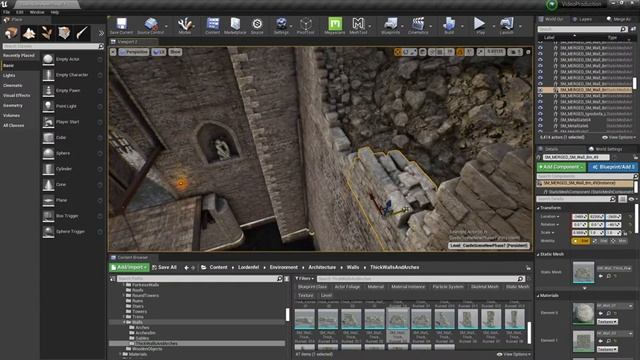Open the Content browser toolbar icon
This screenshot has width=640, height=360.
[213, 25]
